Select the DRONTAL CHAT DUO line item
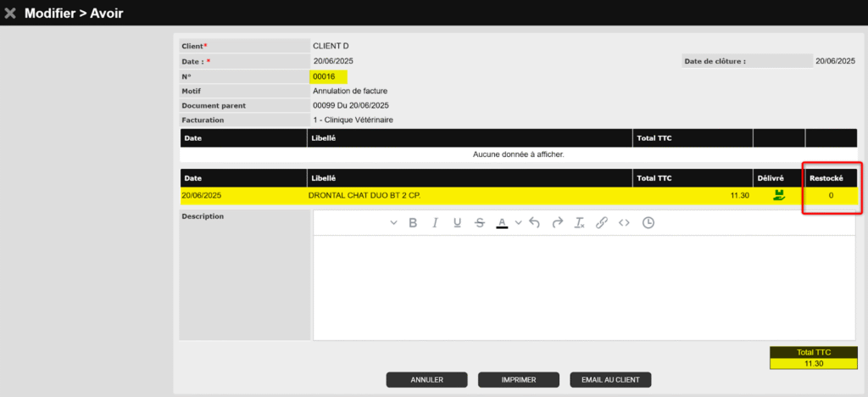This screenshot has height=397, width=868. pos(364,196)
